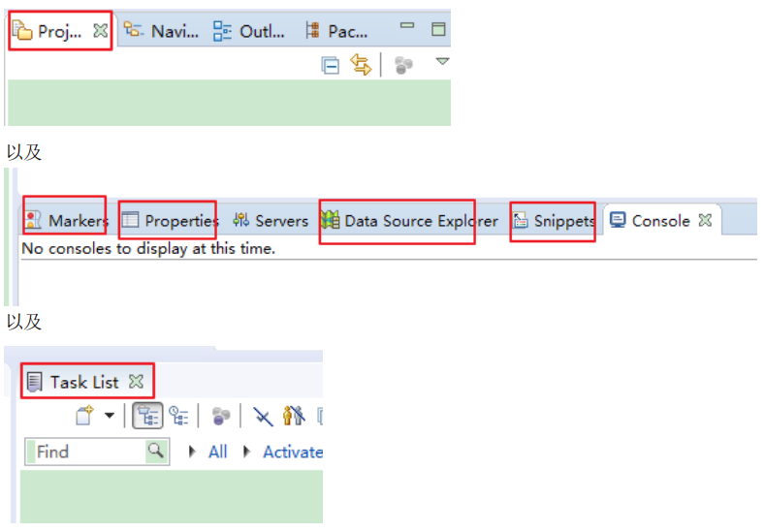This screenshot has width=765, height=532.
Task: Minimize the Project Explorer panel
Action: point(407,25)
